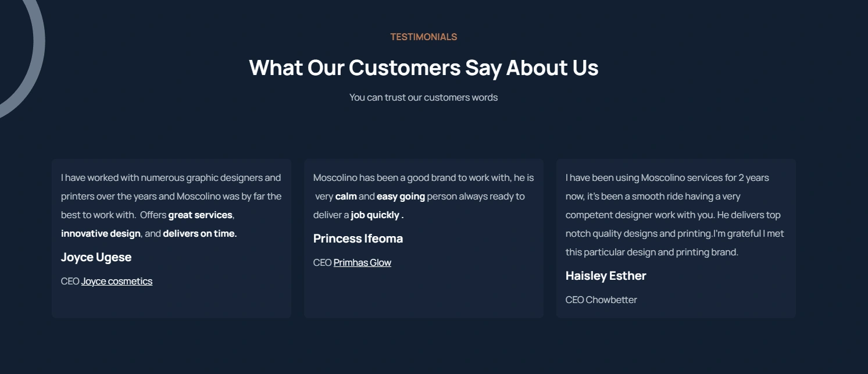Click the bold 'innovative design' text
Viewport: 868px width, 374px height.
point(101,234)
